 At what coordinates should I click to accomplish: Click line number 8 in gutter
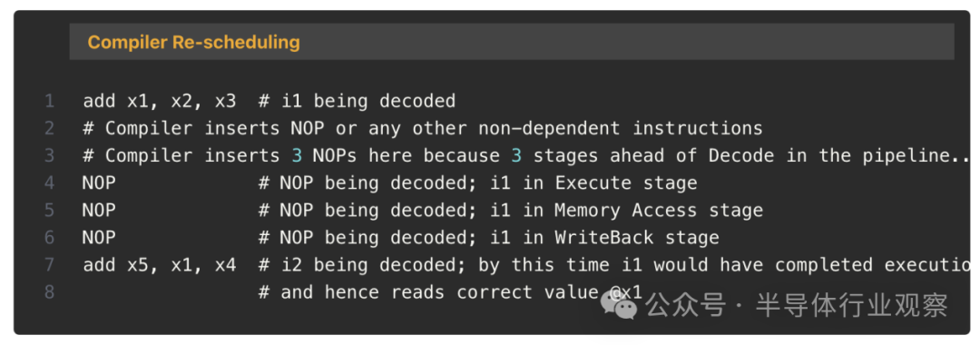(x=49, y=292)
